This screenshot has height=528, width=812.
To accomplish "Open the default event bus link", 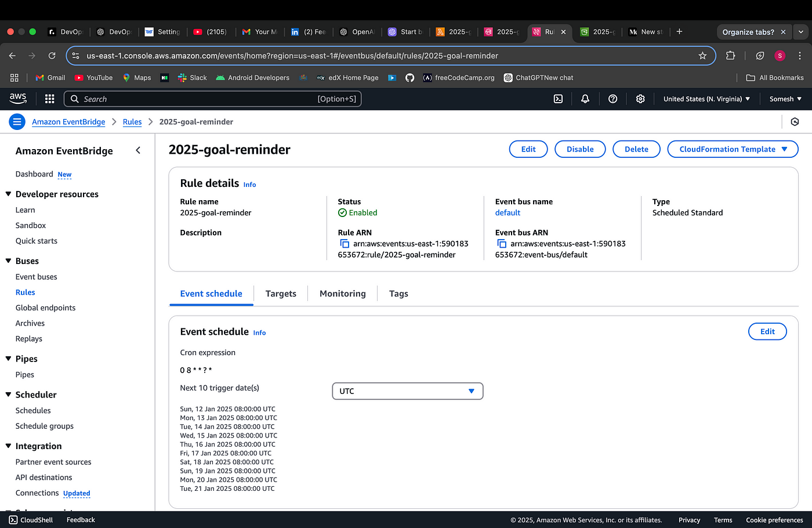I will click(x=507, y=213).
